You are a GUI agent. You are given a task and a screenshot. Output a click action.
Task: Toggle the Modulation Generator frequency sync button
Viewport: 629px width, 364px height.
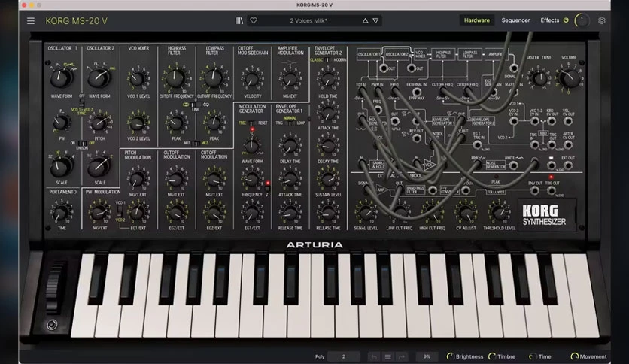[267, 189]
